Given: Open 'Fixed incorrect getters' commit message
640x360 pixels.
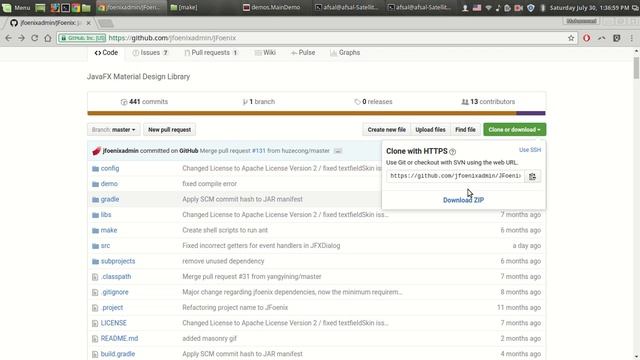Looking at the screenshot, I should click(261, 246).
